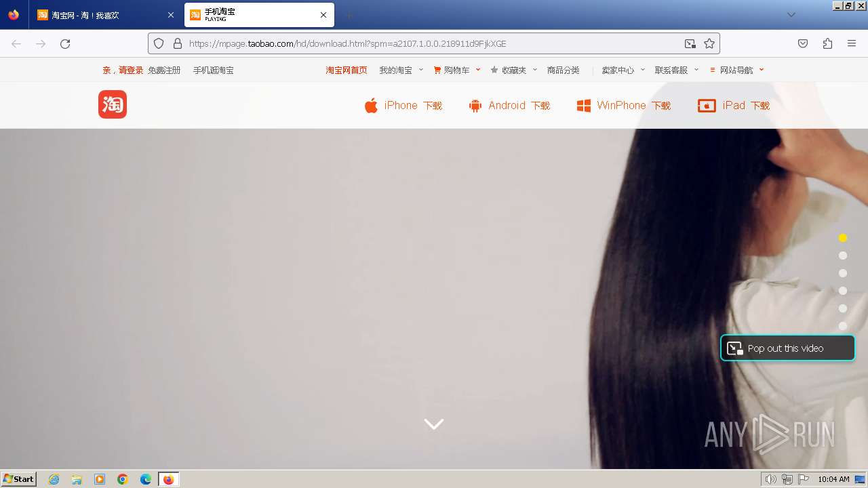The width and height of the screenshot is (868, 488).
Task: Click the Taobao orange logo
Action: tap(113, 104)
